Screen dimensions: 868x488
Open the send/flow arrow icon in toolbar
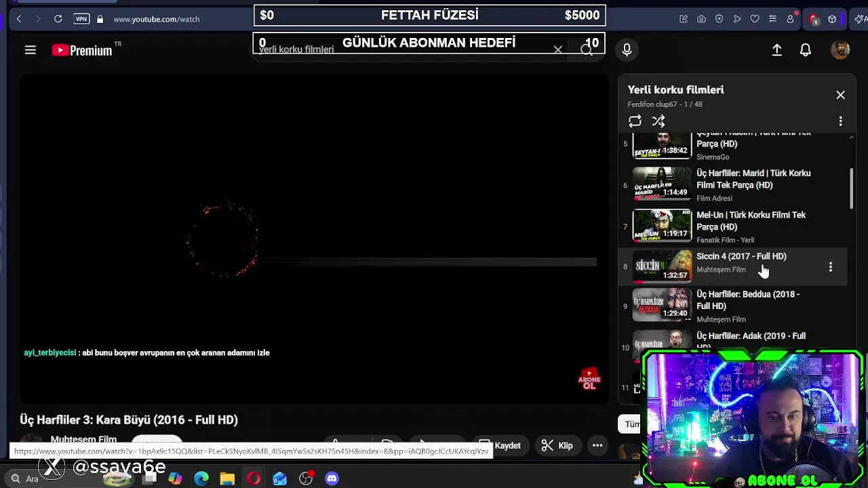pos(737,19)
